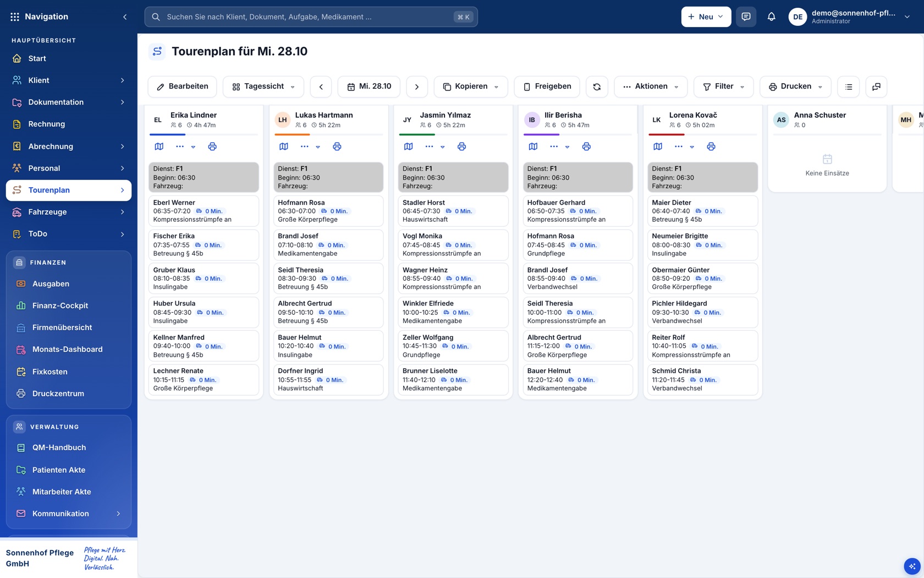Viewport: 924px width, 578px height.
Task: Print Erika Lindner's tour
Action: pos(212,146)
